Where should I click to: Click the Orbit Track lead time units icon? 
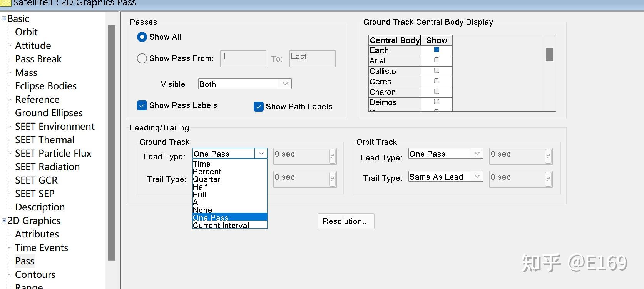548,156
